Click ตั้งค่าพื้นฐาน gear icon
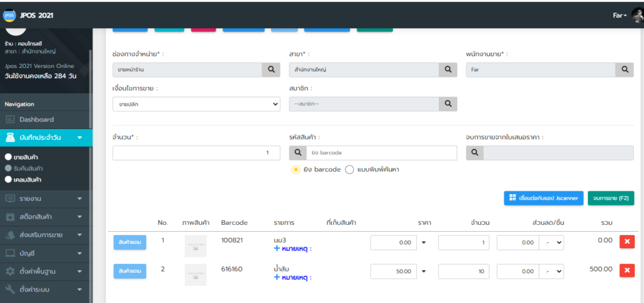 [10, 272]
